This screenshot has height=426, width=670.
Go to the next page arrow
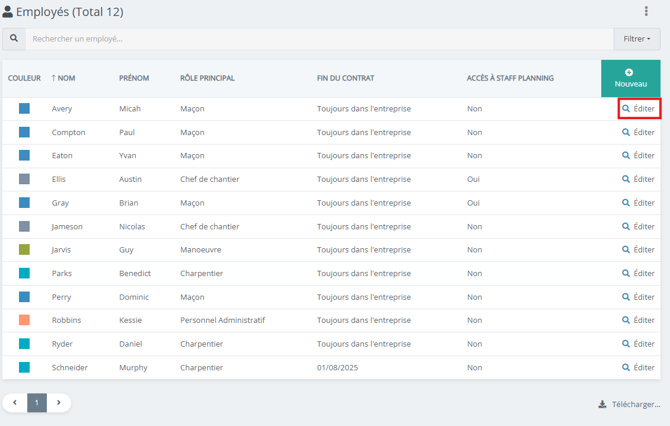[x=58, y=403]
